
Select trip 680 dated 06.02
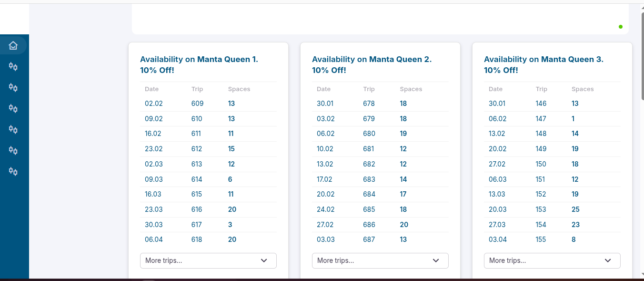tap(369, 134)
